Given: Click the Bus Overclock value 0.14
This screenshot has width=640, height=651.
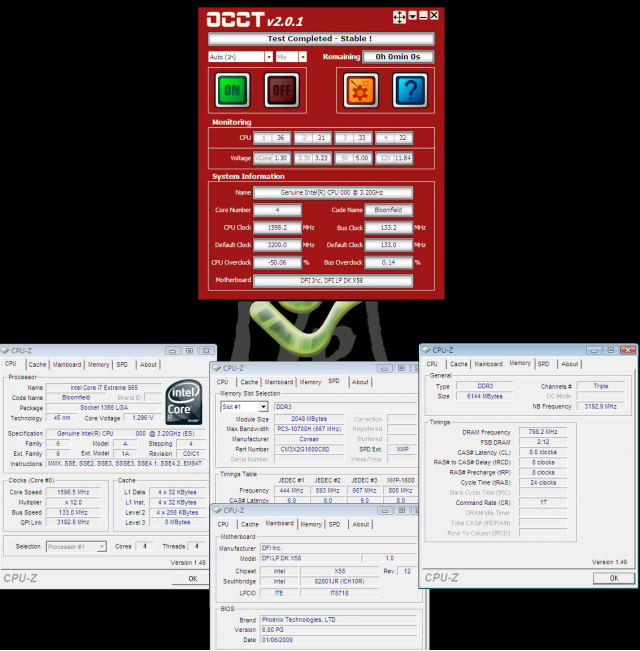Looking at the screenshot, I should click(x=388, y=262).
